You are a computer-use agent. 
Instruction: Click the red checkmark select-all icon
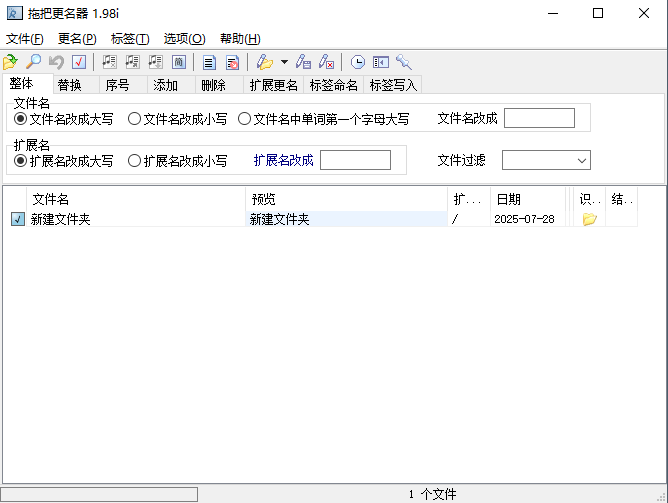pos(79,62)
